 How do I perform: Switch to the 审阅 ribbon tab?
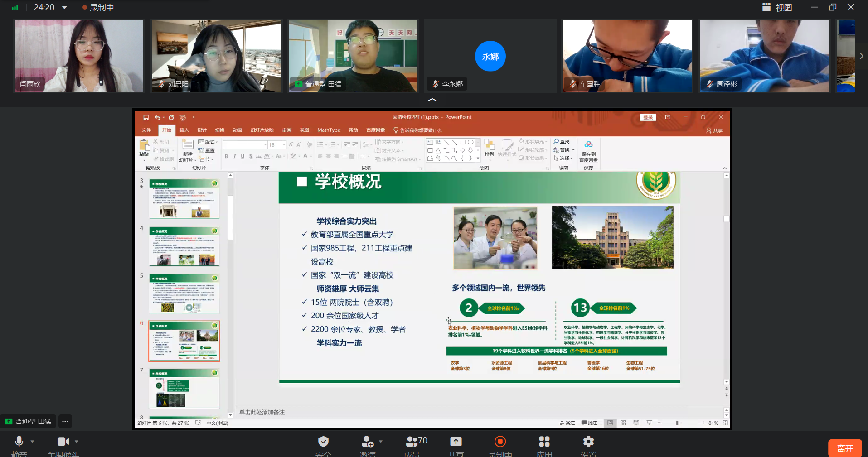pyautogui.click(x=286, y=130)
